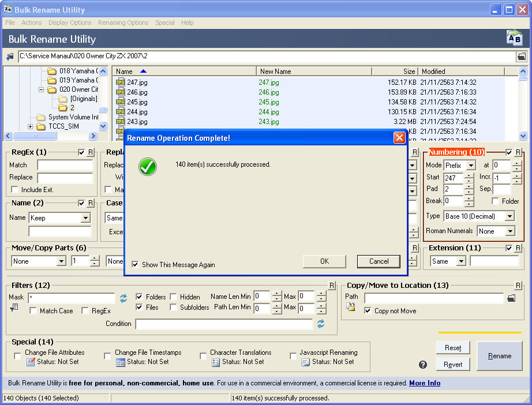Increase the Numbering Start value
This screenshot has width=532, height=405.
point(469,175)
